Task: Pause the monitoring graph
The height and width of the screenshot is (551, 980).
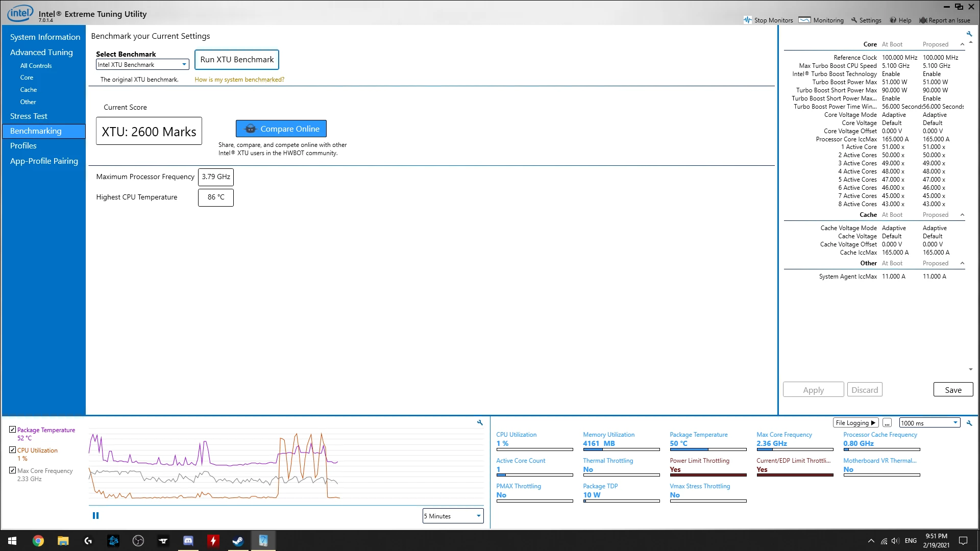Action: [x=95, y=516]
